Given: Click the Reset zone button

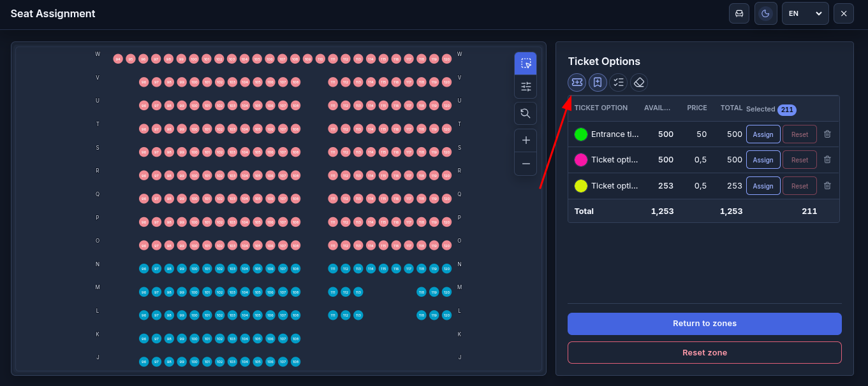Looking at the screenshot, I should point(705,352).
